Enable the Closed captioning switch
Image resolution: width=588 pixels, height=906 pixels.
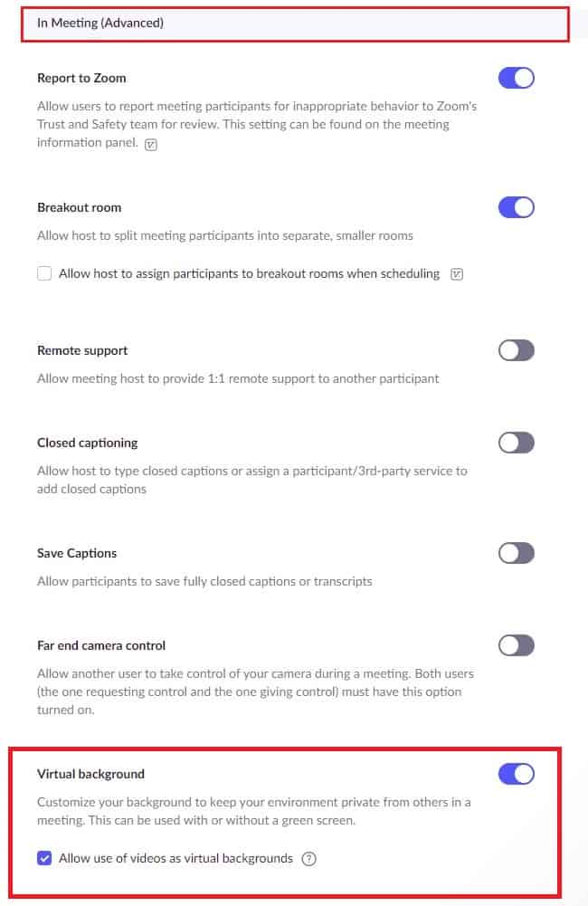516,443
